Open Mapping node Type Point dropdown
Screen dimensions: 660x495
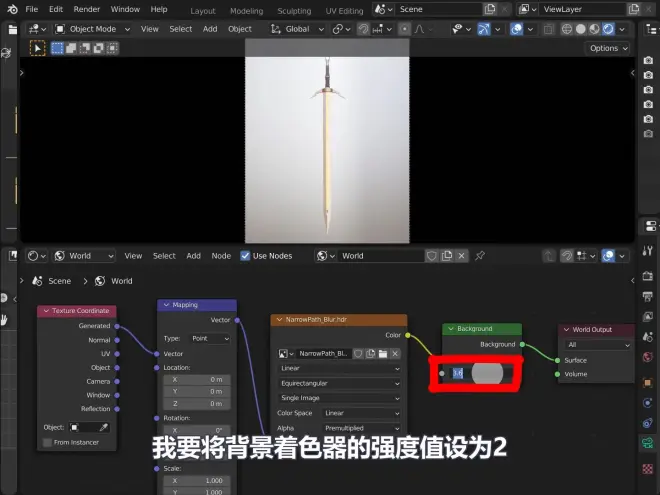click(x=209, y=338)
